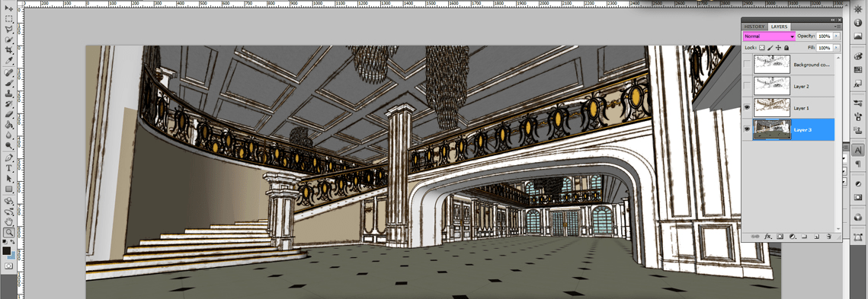Toggle lock position

(x=778, y=48)
